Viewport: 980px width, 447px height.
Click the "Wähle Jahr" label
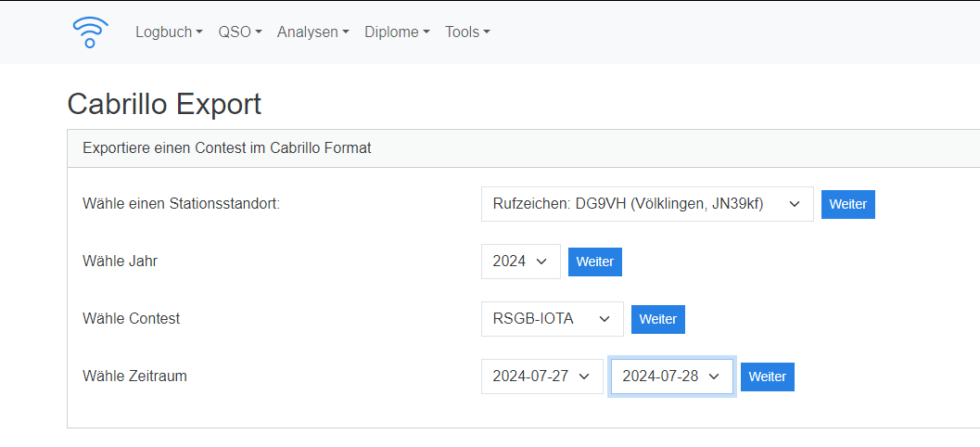pyautogui.click(x=120, y=262)
